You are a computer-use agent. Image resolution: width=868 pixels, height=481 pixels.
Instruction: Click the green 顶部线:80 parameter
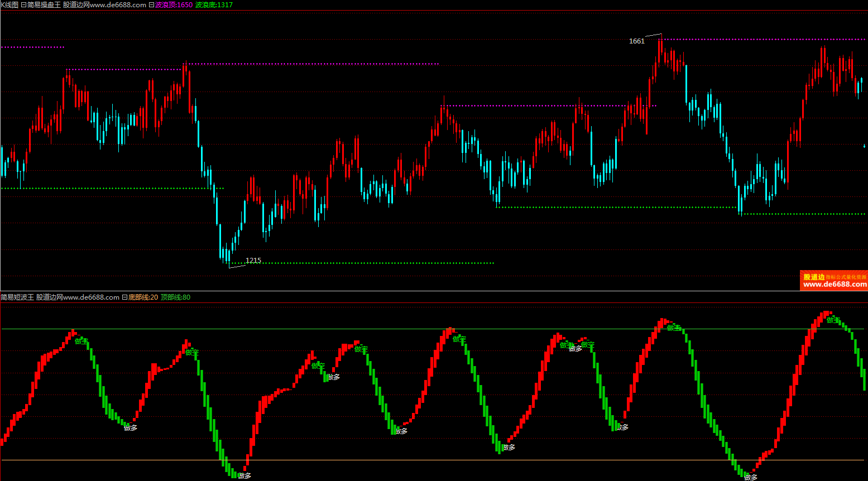pyautogui.click(x=175, y=297)
